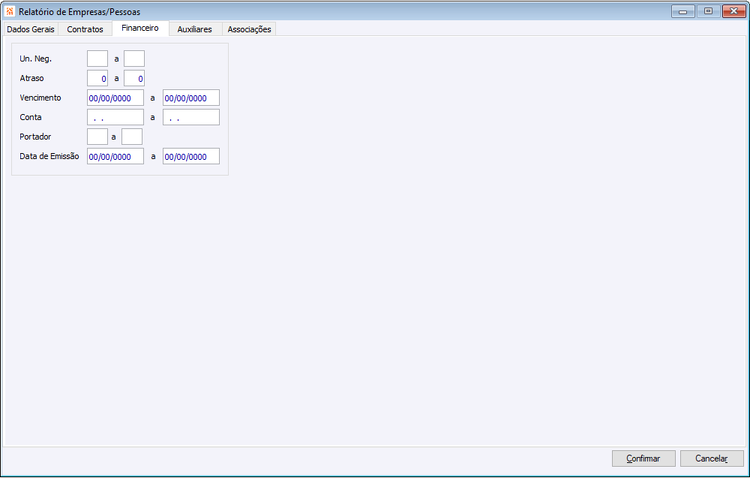
Task: Focus the Atraso end value field
Action: coord(134,78)
